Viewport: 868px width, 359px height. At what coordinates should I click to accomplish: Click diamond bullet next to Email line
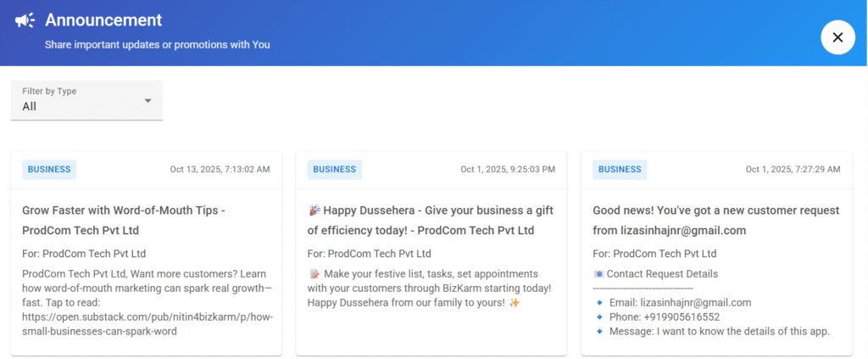[599, 302]
